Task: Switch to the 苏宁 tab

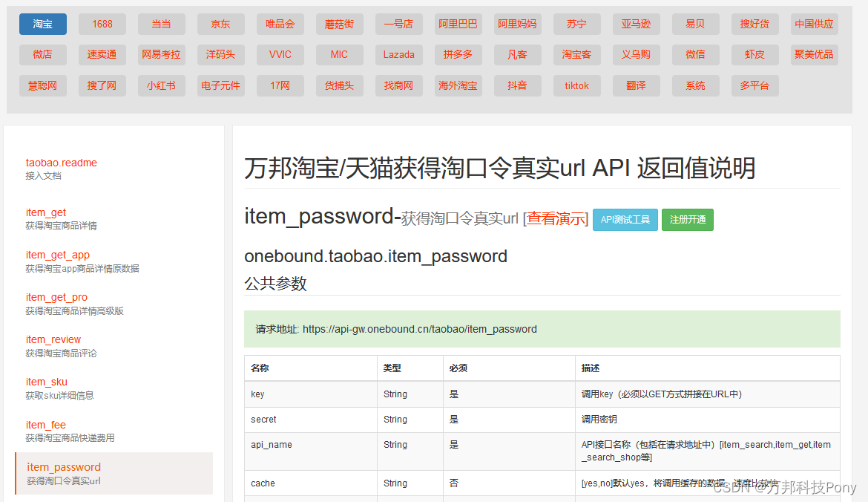Action: click(x=577, y=24)
